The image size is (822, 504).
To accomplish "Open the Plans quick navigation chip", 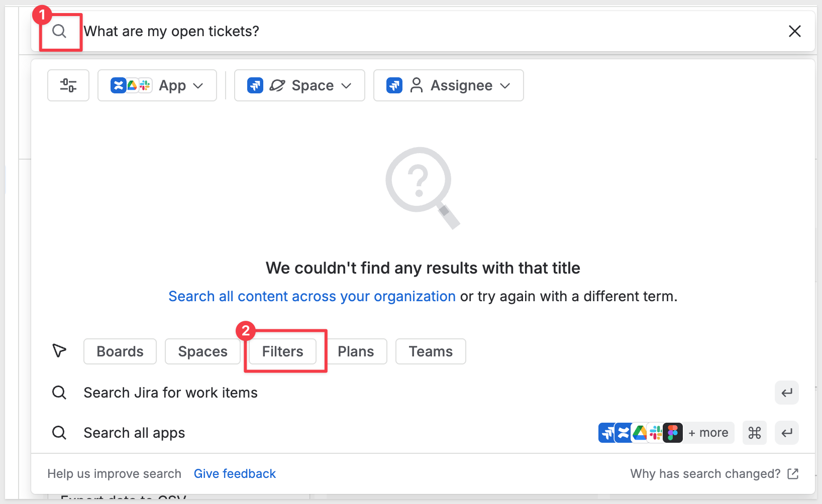I will pyautogui.click(x=356, y=351).
